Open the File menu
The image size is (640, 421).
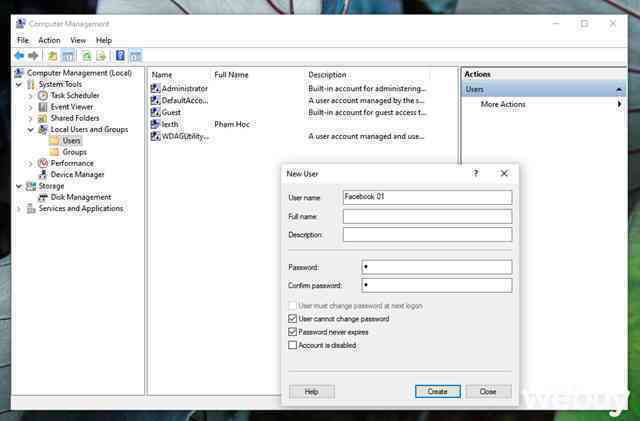point(23,40)
